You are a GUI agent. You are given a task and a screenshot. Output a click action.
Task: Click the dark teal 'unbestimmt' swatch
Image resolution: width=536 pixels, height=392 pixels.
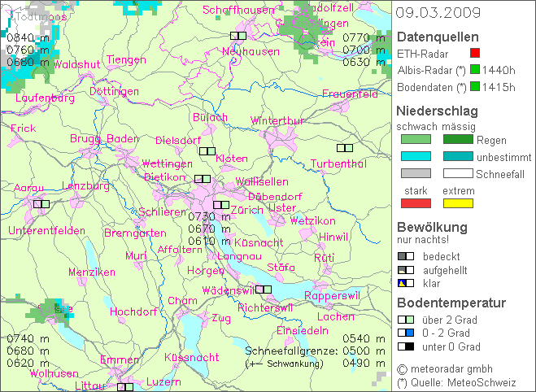pyautogui.click(x=458, y=156)
